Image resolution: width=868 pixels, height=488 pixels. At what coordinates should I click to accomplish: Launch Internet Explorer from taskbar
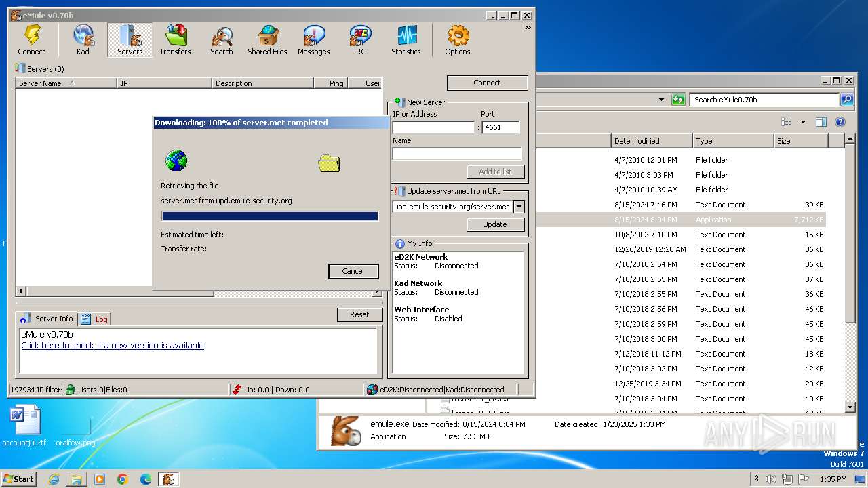(x=54, y=479)
